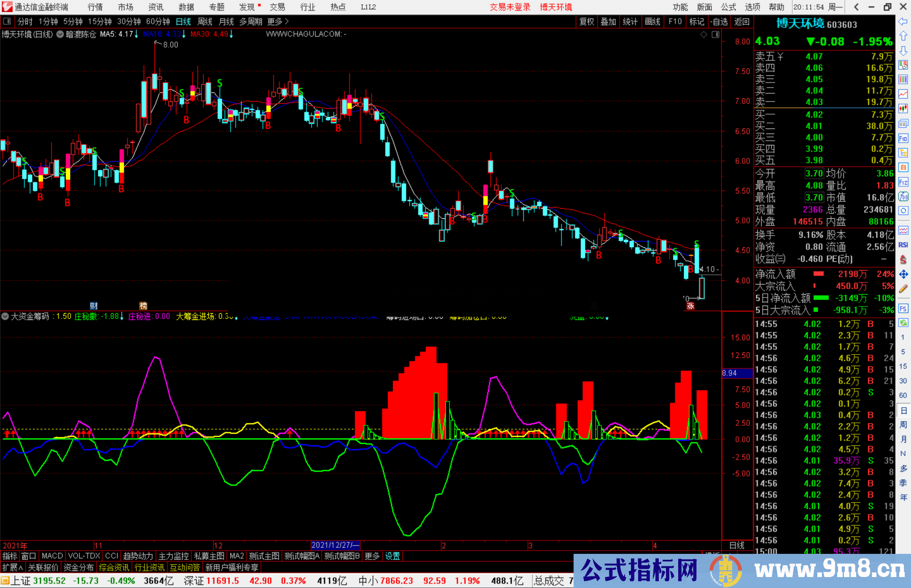Select the 周 period in right sidebar
Screen dimensions: 911x588
[903, 424]
